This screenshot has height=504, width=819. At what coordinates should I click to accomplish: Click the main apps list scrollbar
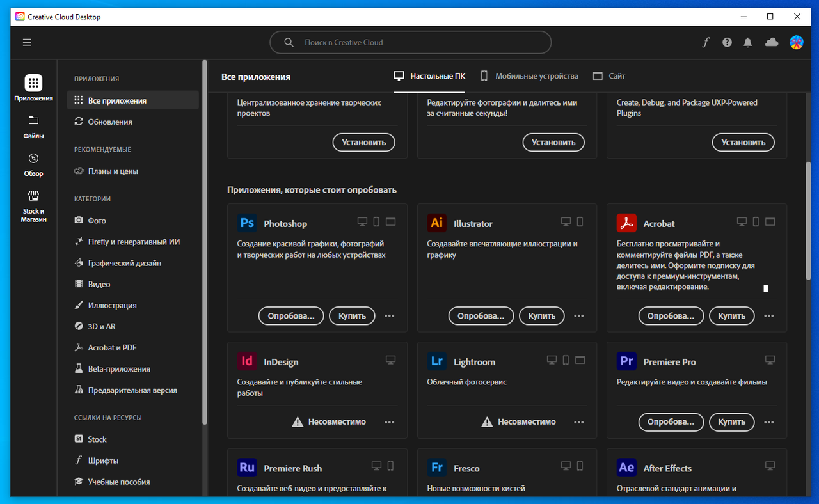point(808,221)
